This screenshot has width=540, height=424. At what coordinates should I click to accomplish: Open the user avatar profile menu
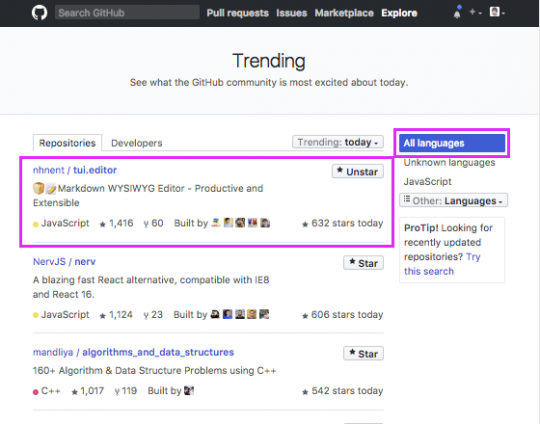tap(497, 12)
